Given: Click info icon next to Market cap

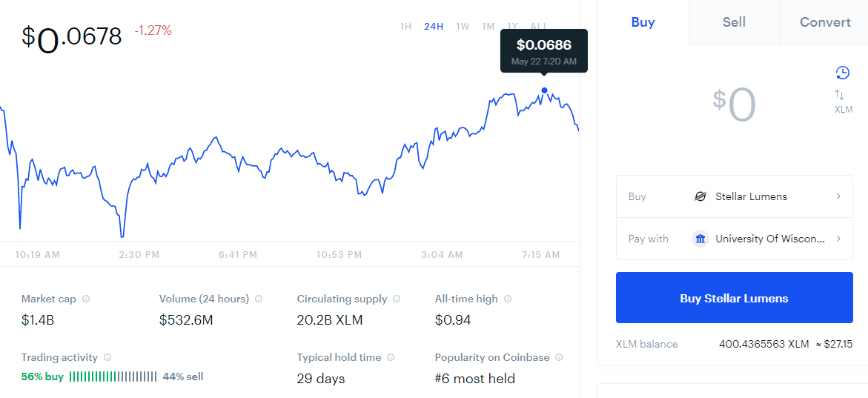Looking at the screenshot, I should pos(86,299).
